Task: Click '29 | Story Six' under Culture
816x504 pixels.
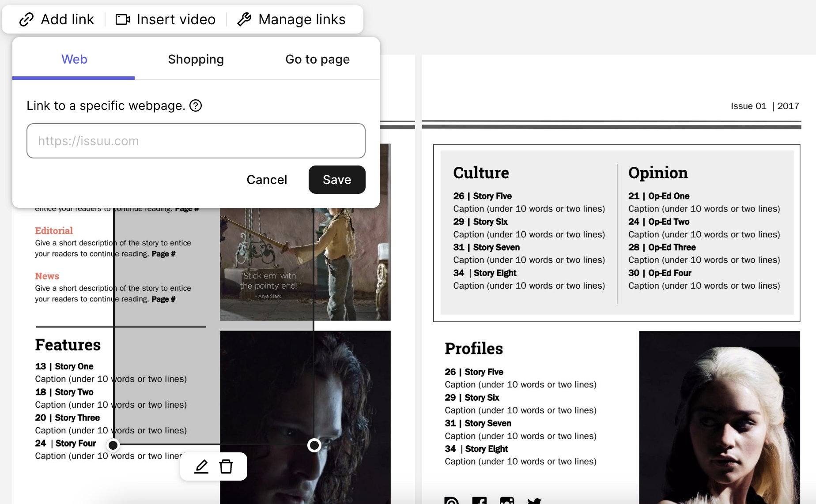Action: [x=480, y=222]
